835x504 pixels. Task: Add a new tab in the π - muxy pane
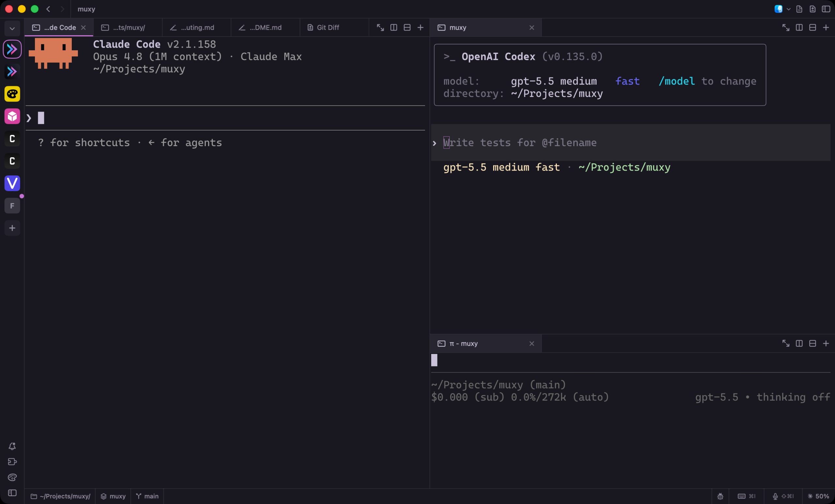click(x=826, y=344)
